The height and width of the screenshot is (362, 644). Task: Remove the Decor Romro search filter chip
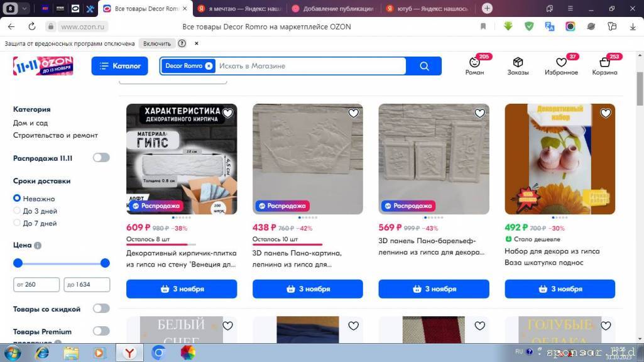[x=209, y=66]
